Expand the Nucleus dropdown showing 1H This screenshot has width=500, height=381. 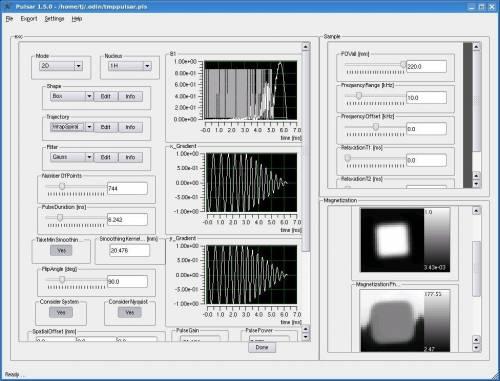[x=130, y=66]
